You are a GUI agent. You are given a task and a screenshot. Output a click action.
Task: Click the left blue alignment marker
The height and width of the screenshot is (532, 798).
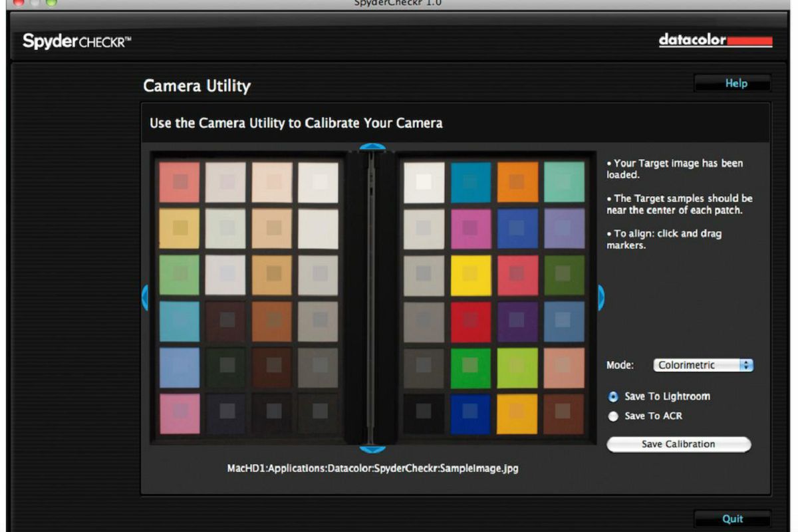[145, 297]
